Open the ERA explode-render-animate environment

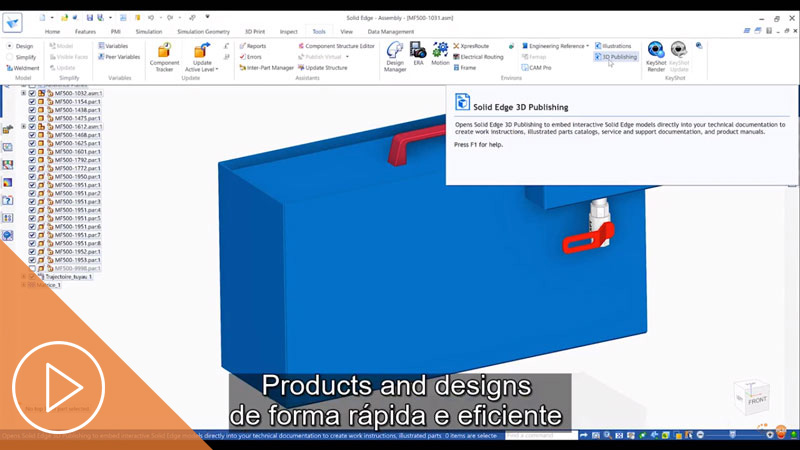(x=419, y=54)
